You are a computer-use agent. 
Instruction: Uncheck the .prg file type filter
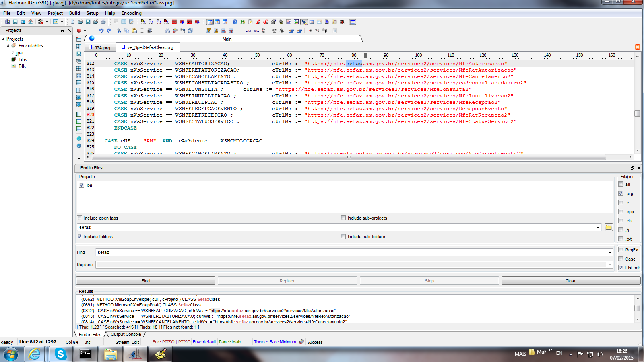pyautogui.click(x=621, y=193)
